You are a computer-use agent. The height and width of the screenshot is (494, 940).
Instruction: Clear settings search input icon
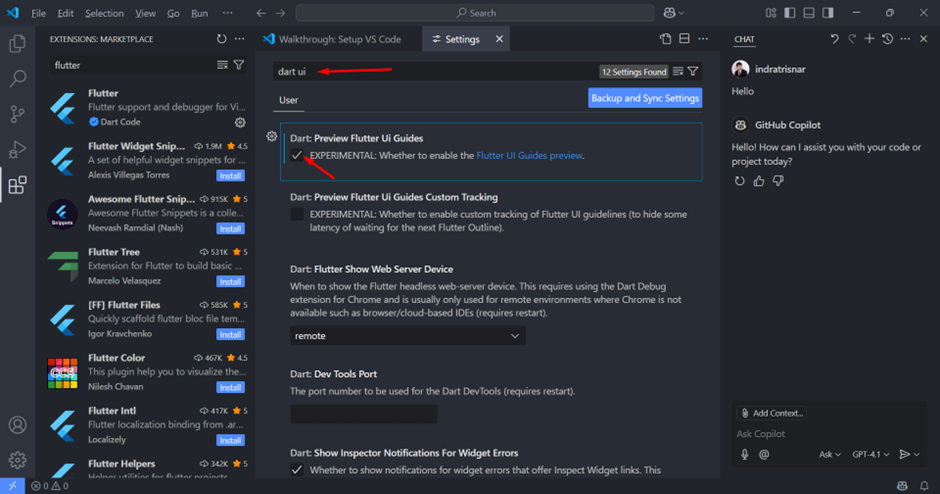click(678, 71)
